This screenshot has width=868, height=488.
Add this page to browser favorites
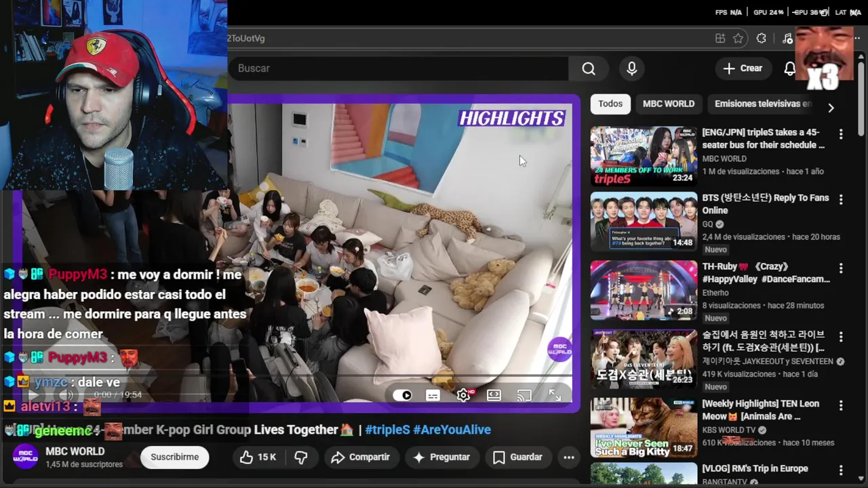[738, 39]
